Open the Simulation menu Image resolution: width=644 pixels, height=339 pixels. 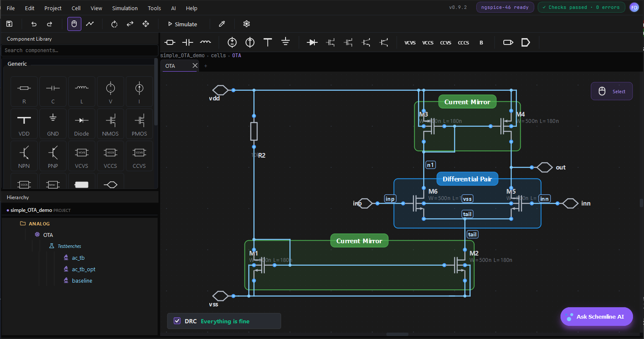coord(125,8)
